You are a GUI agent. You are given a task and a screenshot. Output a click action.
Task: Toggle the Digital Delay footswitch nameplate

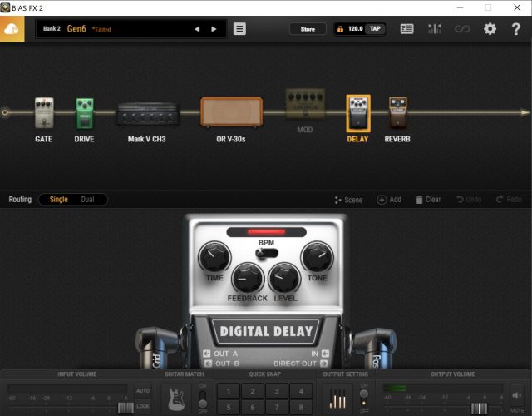click(266, 331)
